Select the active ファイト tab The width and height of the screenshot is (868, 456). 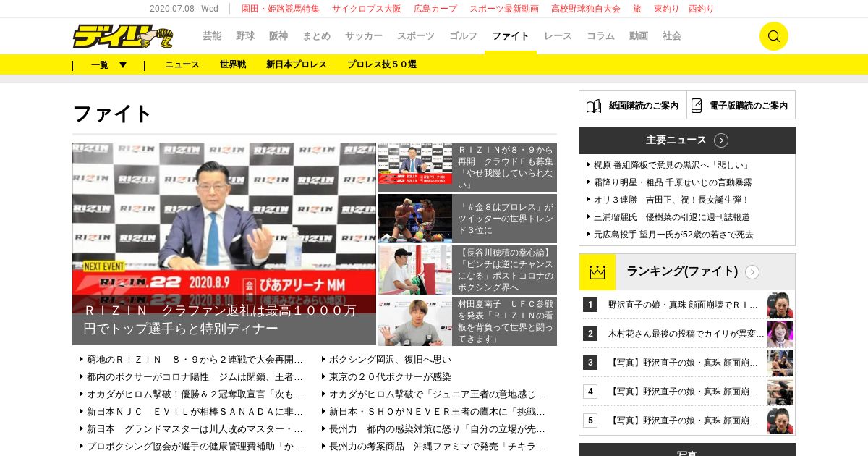[511, 35]
